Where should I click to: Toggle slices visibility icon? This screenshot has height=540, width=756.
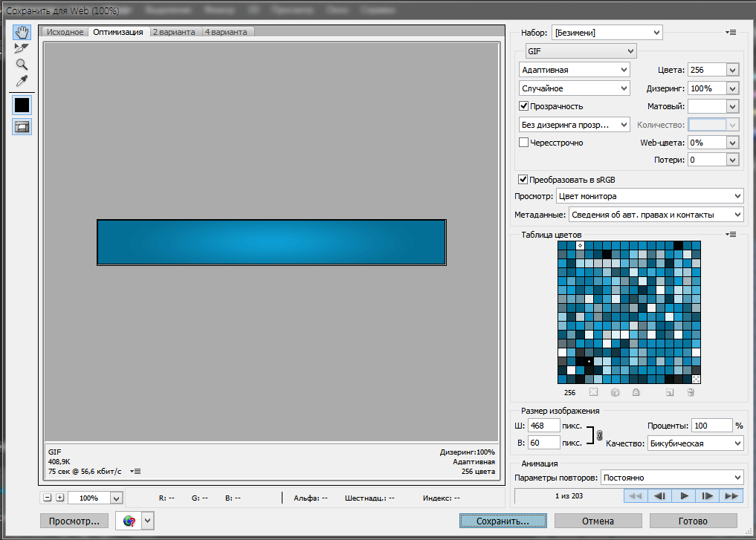pyautogui.click(x=22, y=127)
